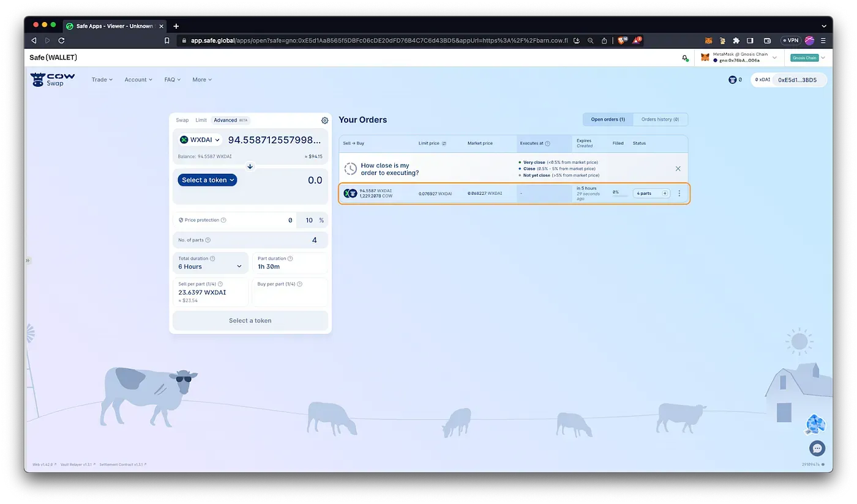Click the Part duration help icon

coord(290,259)
